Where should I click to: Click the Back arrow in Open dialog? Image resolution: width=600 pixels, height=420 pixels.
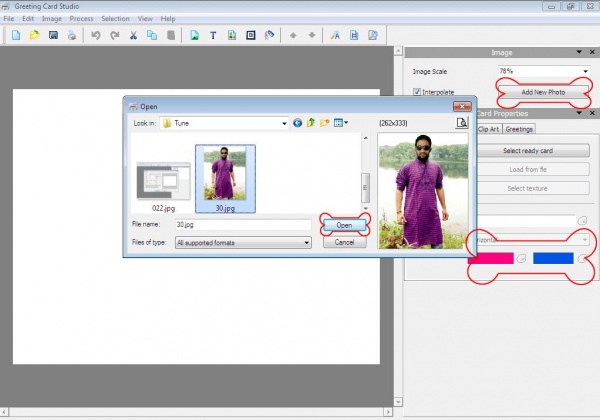[297, 123]
